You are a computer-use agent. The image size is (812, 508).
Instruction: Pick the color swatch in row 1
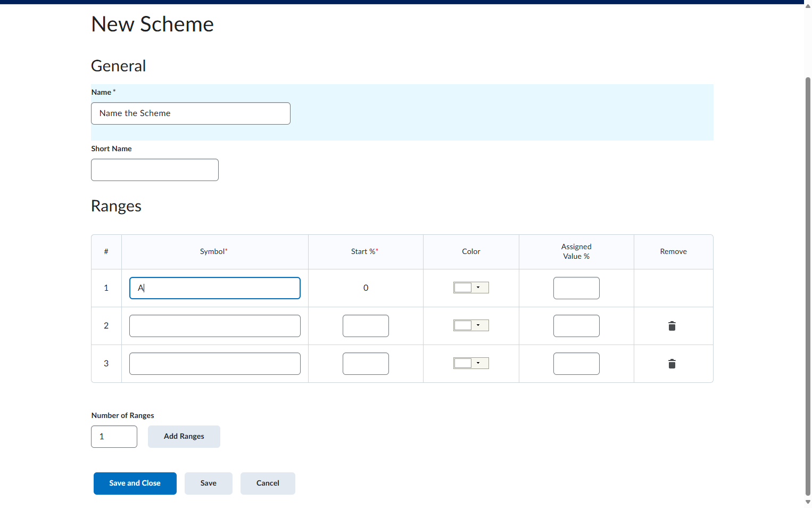click(463, 288)
